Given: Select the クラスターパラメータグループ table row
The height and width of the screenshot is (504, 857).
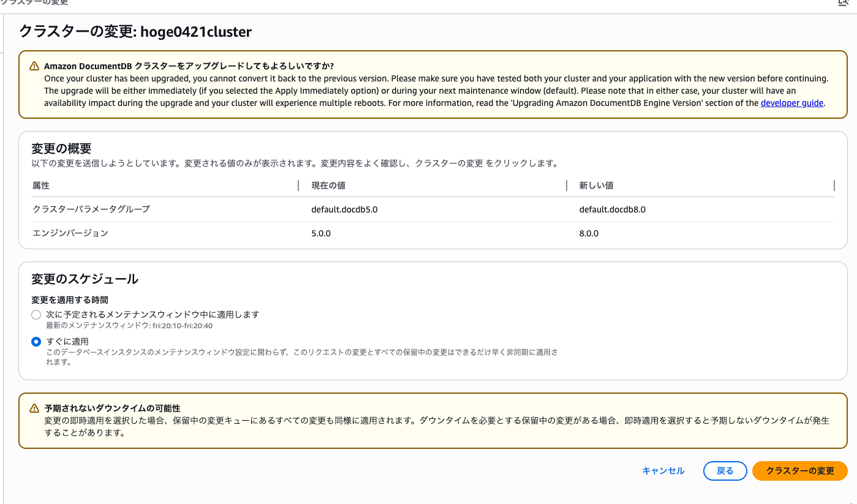Looking at the screenshot, I should (x=184, y=209).
